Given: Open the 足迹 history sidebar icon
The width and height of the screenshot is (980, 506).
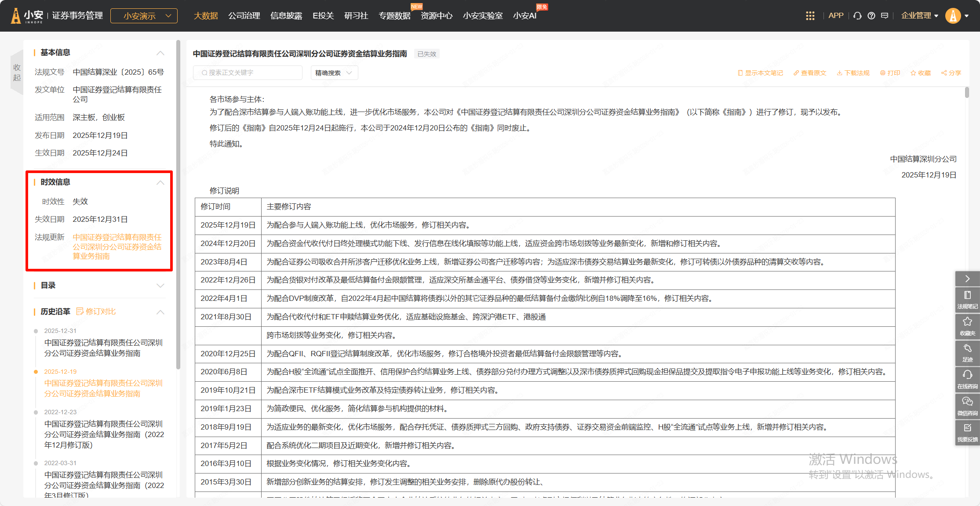Looking at the screenshot, I should (x=967, y=353).
